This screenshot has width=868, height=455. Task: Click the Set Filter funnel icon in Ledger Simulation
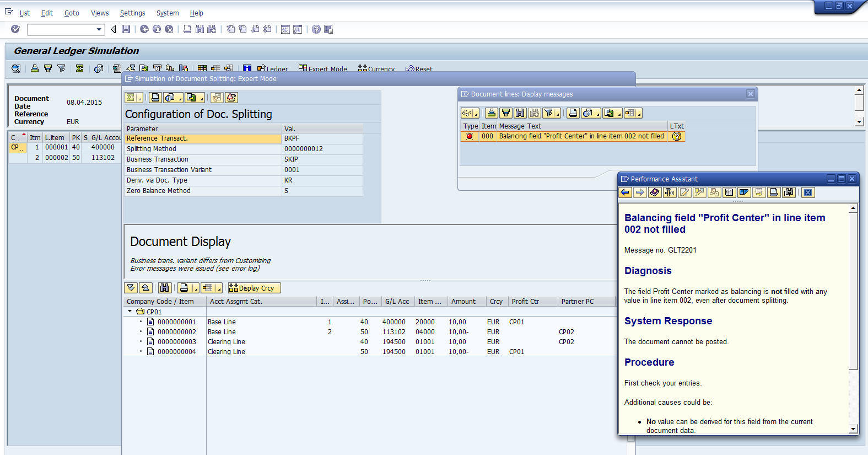(x=61, y=68)
